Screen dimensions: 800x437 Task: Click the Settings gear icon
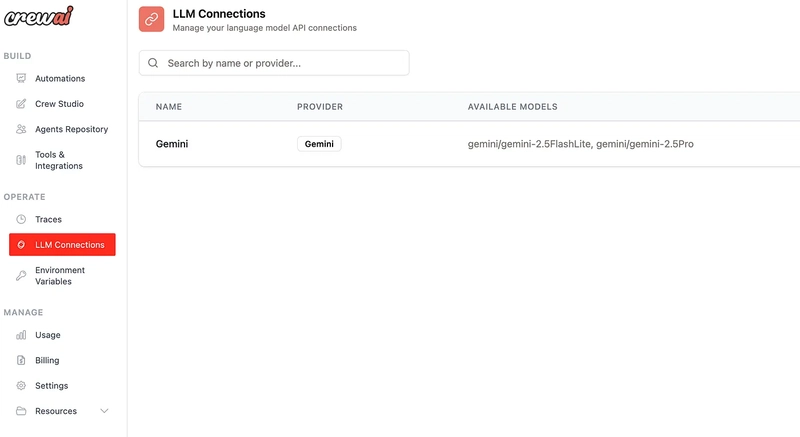click(22, 386)
